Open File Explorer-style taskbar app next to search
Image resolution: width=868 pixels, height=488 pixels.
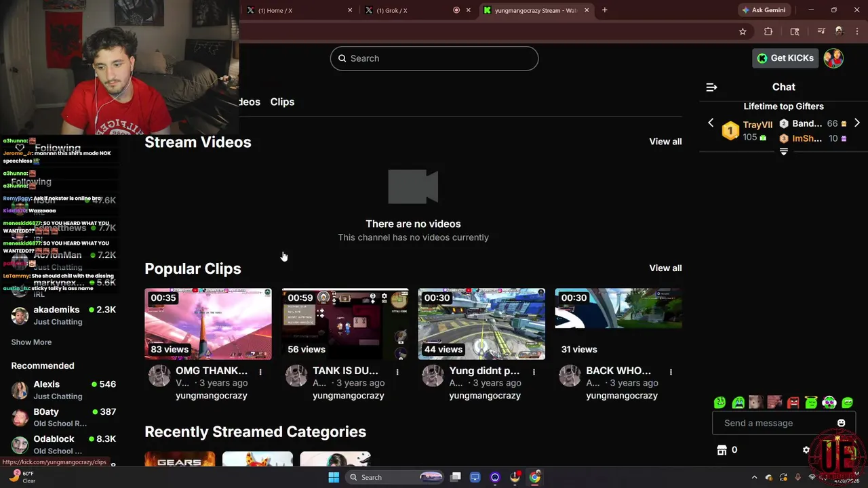pyautogui.click(x=456, y=477)
